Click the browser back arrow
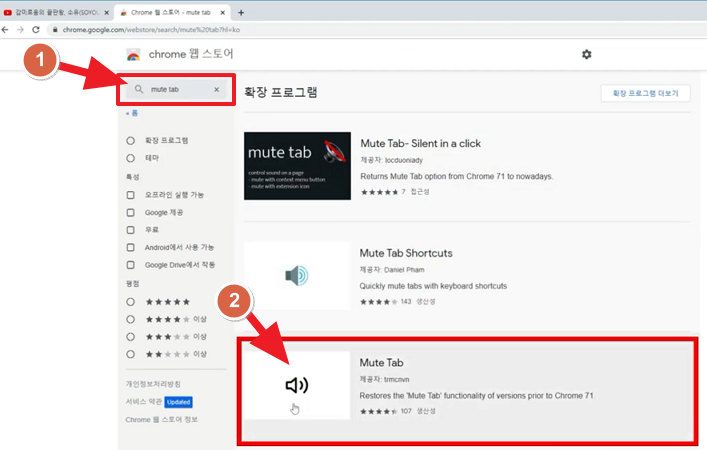Image resolution: width=707 pixels, height=450 pixels. pyautogui.click(x=5, y=30)
